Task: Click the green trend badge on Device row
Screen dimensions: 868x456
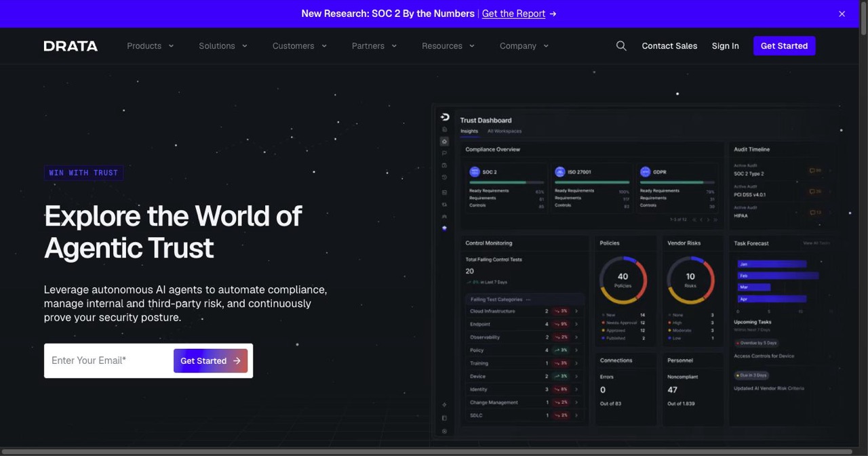Action: (x=560, y=376)
